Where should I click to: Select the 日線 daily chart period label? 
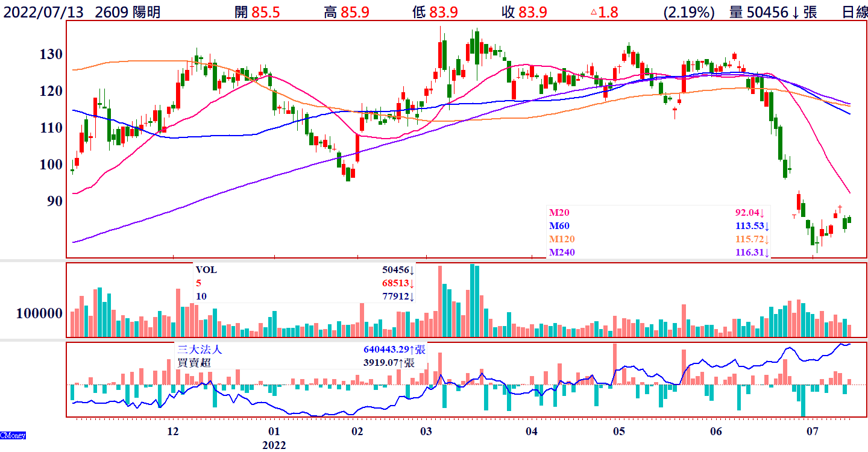tap(854, 12)
